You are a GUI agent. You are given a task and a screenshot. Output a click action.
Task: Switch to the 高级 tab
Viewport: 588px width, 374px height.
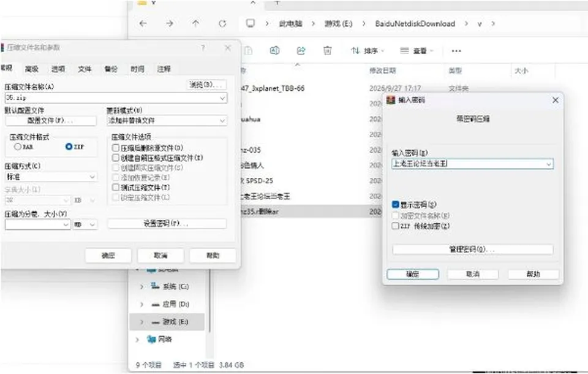pyautogui.click(x=31, y=69)
